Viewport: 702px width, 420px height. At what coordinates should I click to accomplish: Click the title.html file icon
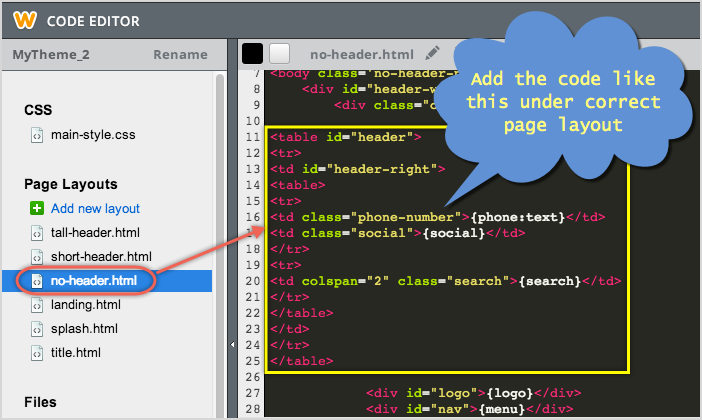coord(37,352)
